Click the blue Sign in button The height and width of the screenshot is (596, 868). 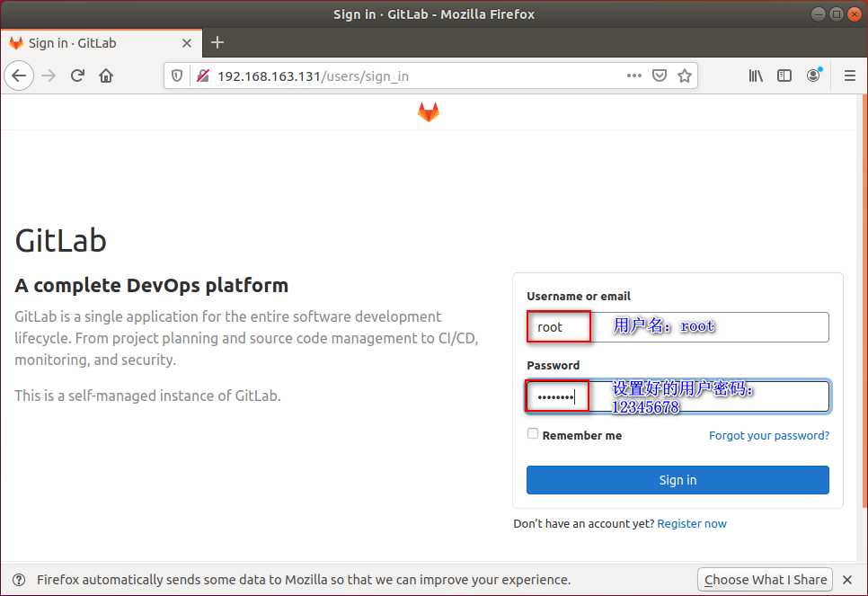(x=678, y=480)
